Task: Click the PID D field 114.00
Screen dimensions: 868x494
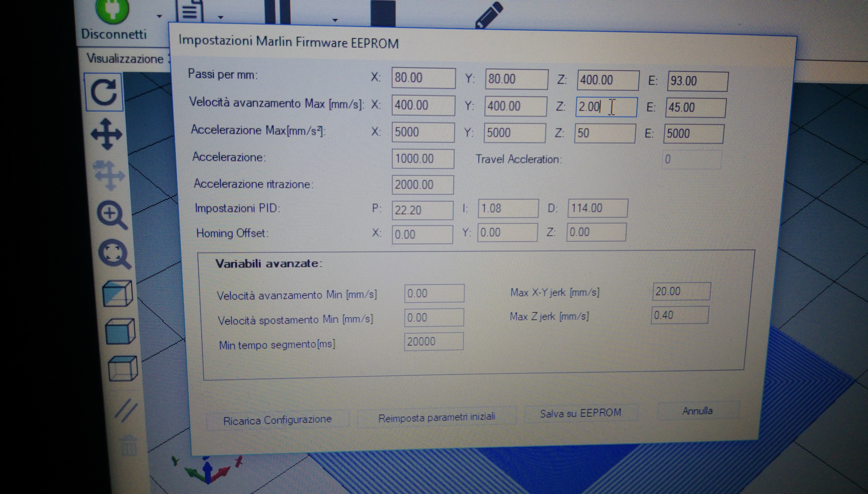Action: pyautogui.click(x=598, y=208)
